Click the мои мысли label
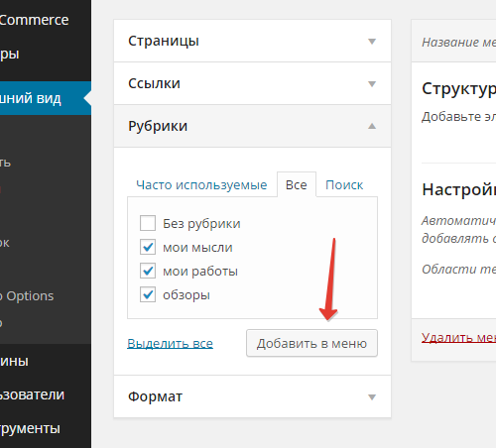The height and width of the screenshot is (448, 496). [x=197, y=248]
